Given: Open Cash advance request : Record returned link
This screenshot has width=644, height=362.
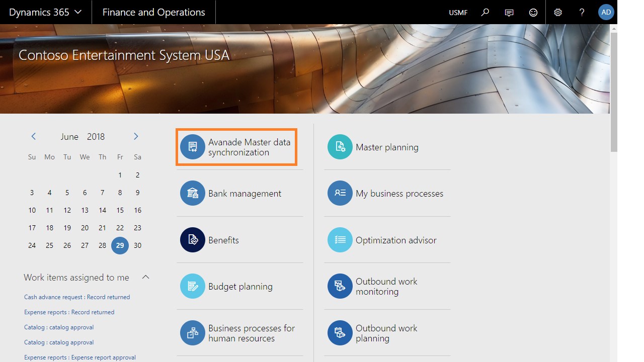Looking at the screenshot, I should pos(77,297).
